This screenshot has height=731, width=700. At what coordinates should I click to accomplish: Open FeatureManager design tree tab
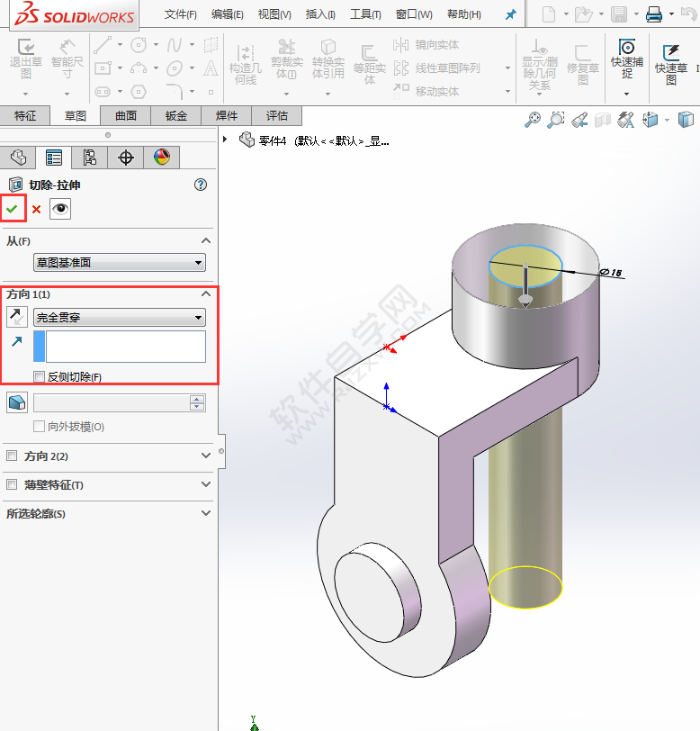[18, 158]
